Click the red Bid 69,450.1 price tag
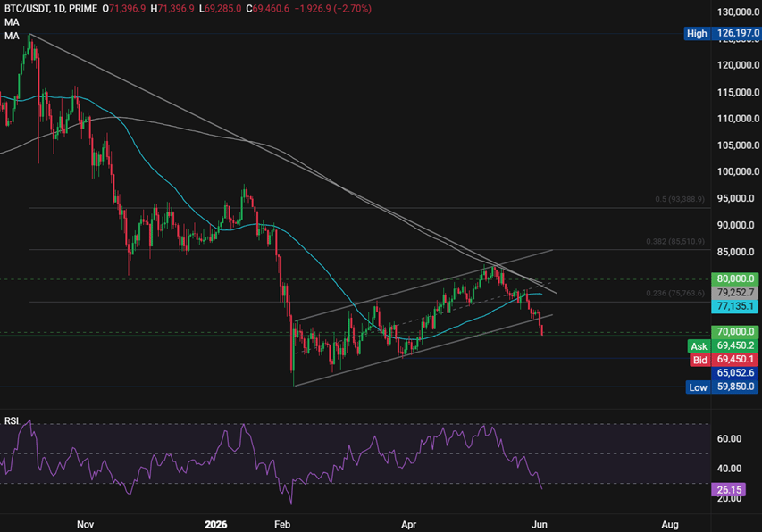The width and height of the screenshot is (762, 532). tap(724, 360)
